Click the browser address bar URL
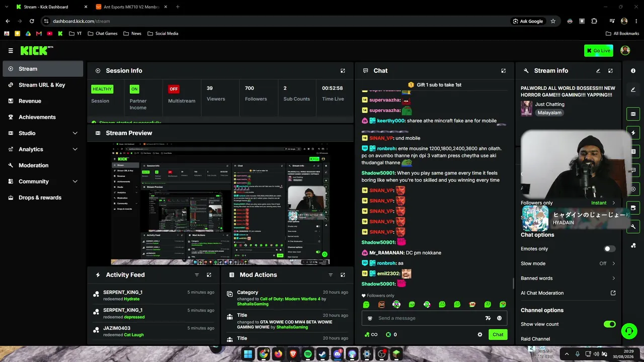This screenshot has width=644, height=362. pos(81,21)
